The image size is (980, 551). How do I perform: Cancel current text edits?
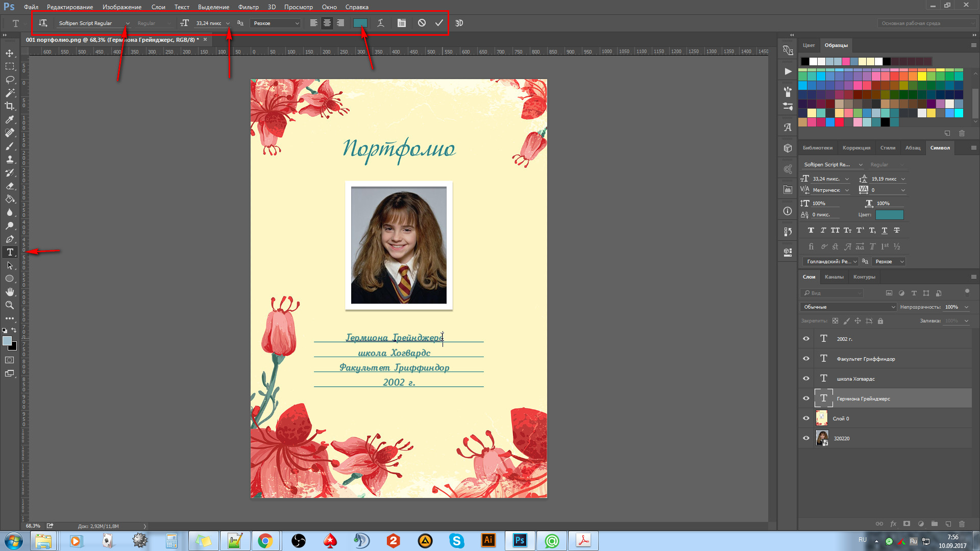[x=422, y=23]
